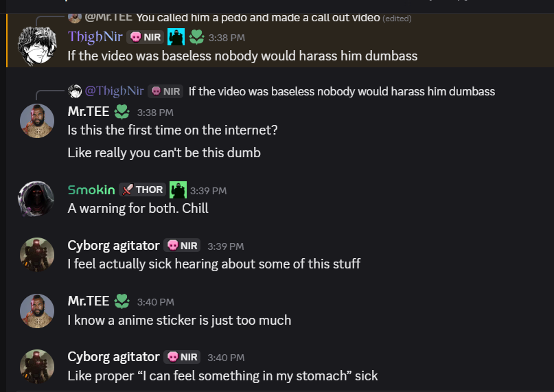Select the message 'A warning for both. Chill'

[138, 208]
